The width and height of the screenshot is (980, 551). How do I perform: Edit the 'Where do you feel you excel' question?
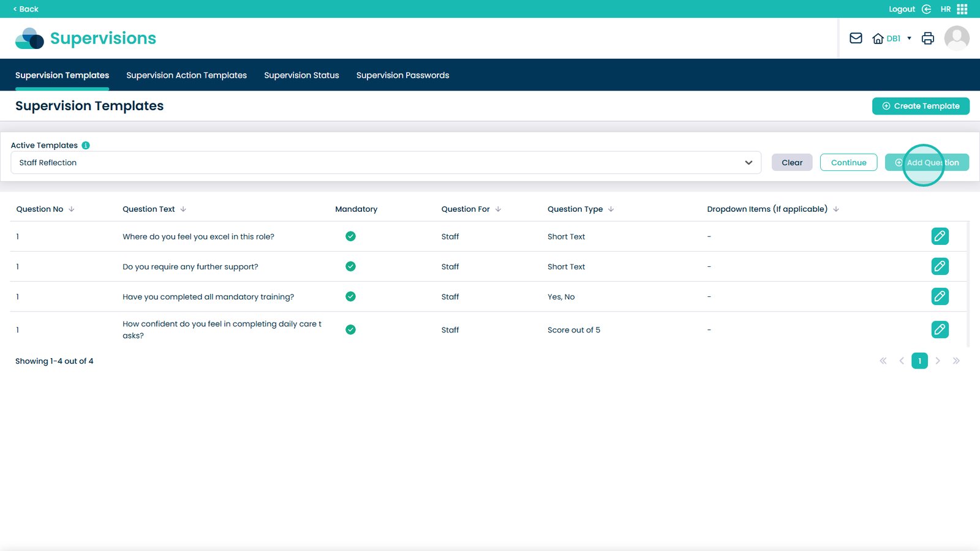tap(940, 236)
